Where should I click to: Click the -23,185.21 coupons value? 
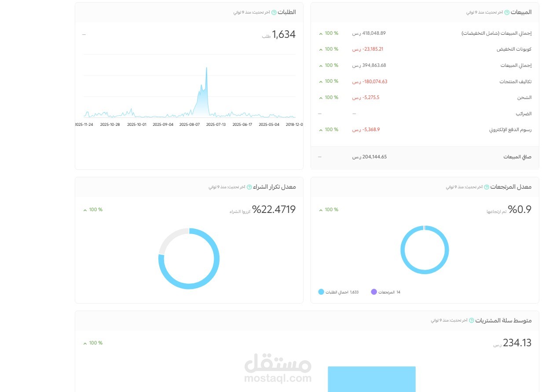point(368,49)
